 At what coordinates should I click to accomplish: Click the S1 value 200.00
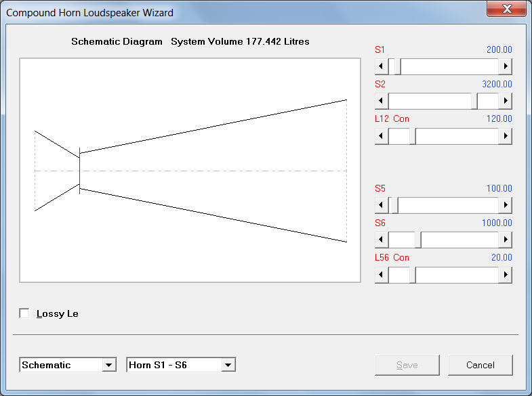499,50
